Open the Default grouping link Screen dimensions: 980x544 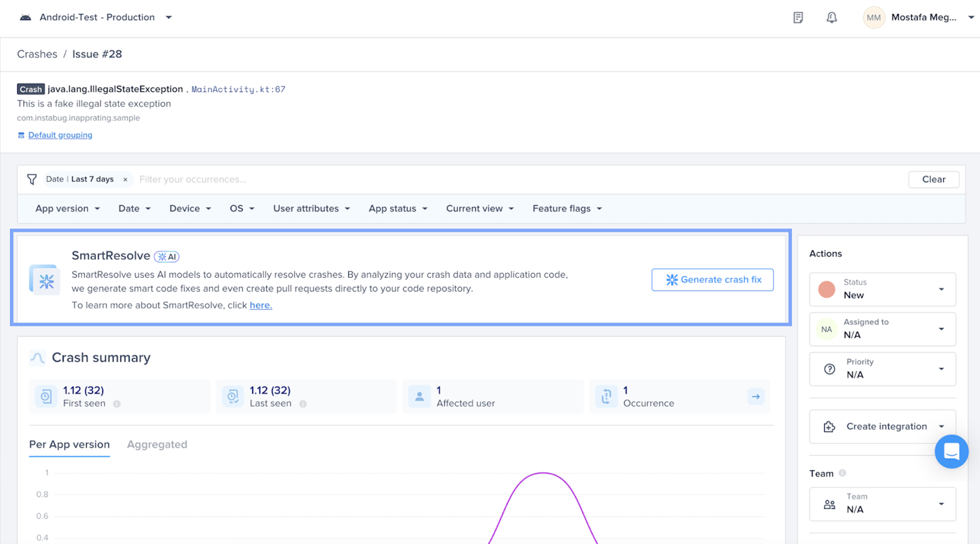point(60,135)
